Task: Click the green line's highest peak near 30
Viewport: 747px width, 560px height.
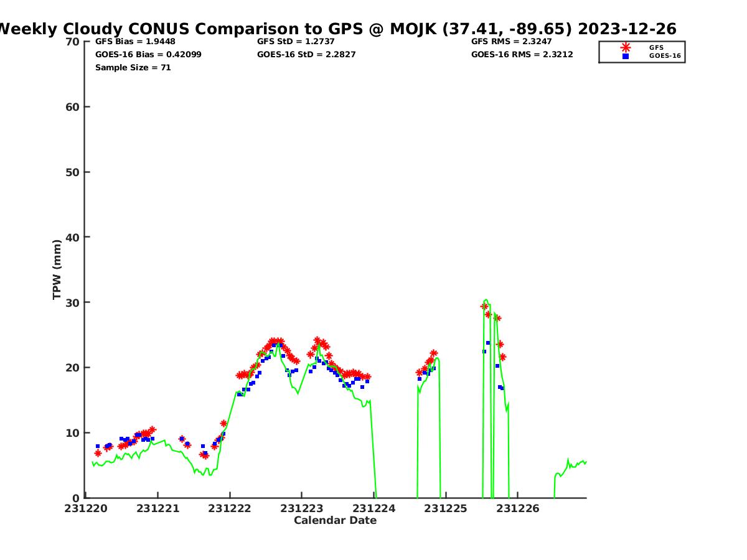Action: click(x=486, y=300)
